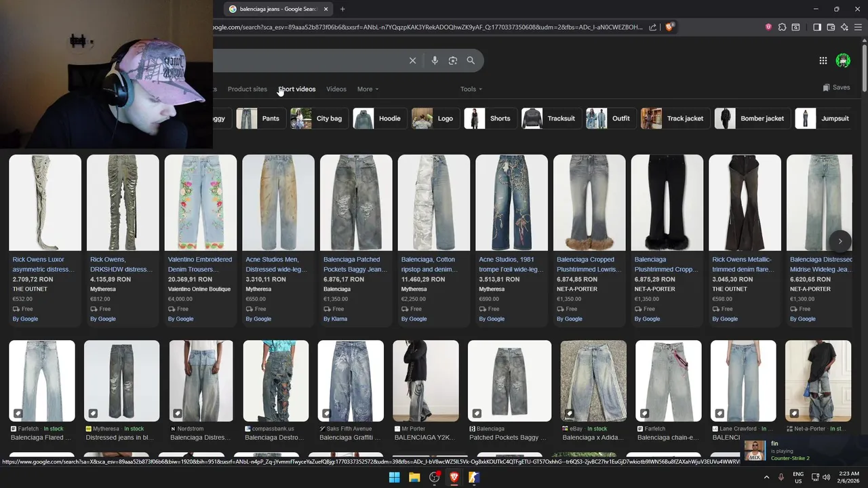This screenshot has width=868, height=488.
Task: Select the Shorts suggestion chip
Action: pyautogui.click(x=489, y=118)
